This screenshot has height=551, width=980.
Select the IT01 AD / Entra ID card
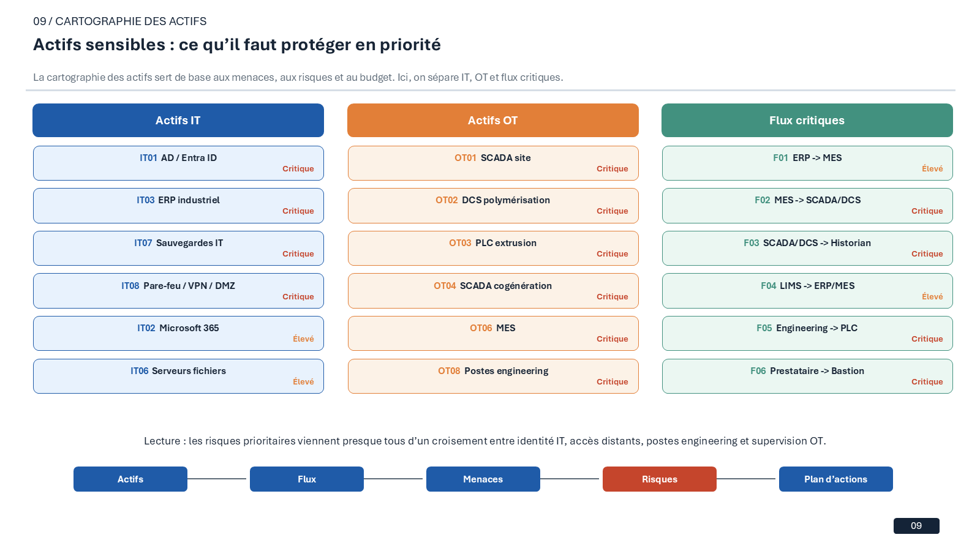click(x=178, y=163)
